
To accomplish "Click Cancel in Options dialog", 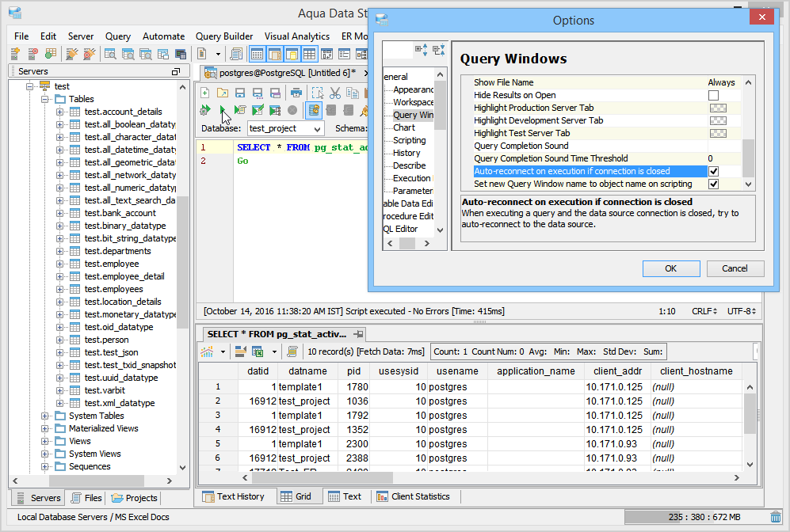I will point(735,268).
